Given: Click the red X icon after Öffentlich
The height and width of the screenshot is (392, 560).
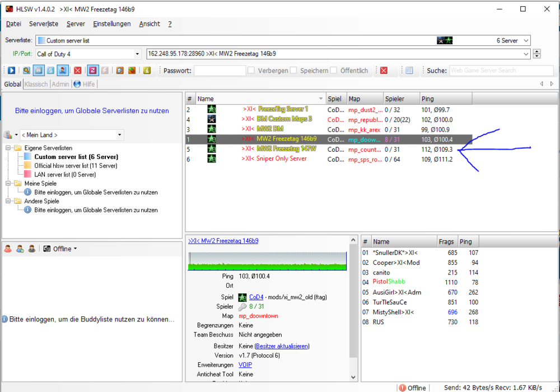Looking at the screenshot, I should pyautogui.click(x=384, y=71).
